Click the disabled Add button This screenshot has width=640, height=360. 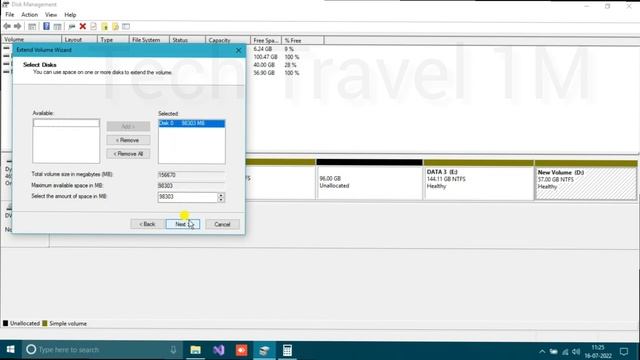pos(128,127)
